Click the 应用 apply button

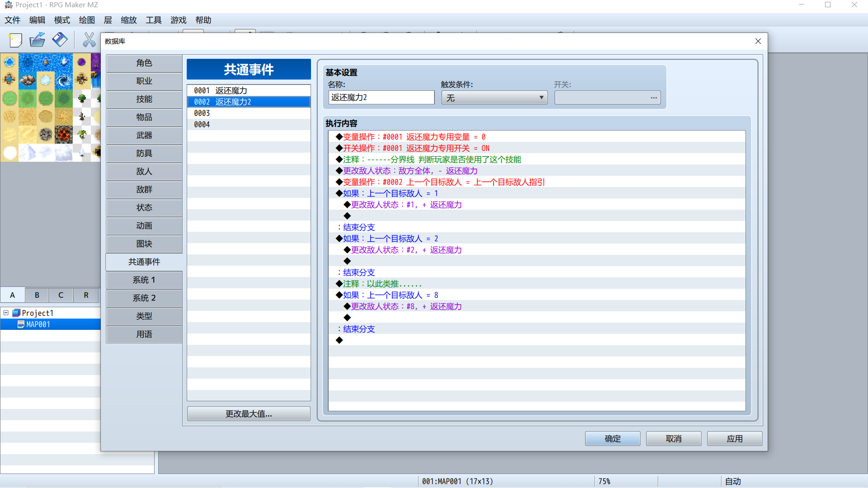735,439
